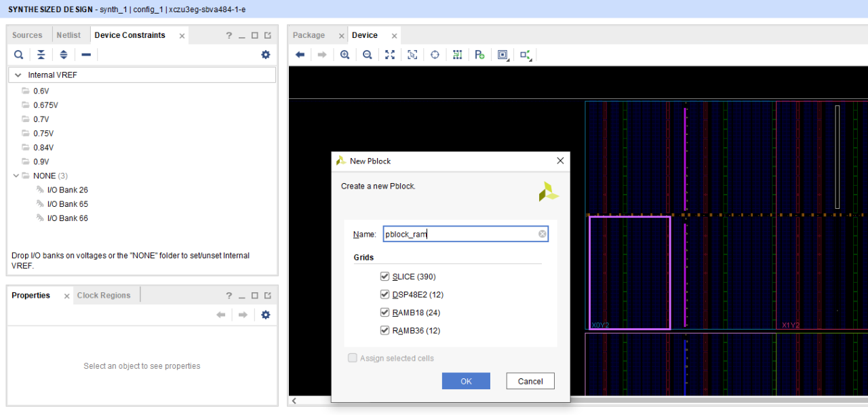The image size is (868, 415).
Task: Uncheck the DSP48E2 (12) grid checkbox
Action: 385,294
